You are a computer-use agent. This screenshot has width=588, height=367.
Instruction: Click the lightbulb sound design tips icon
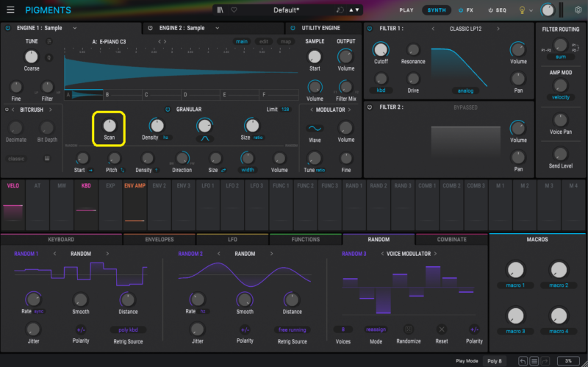pyautogui.click(x=522, y=10)
